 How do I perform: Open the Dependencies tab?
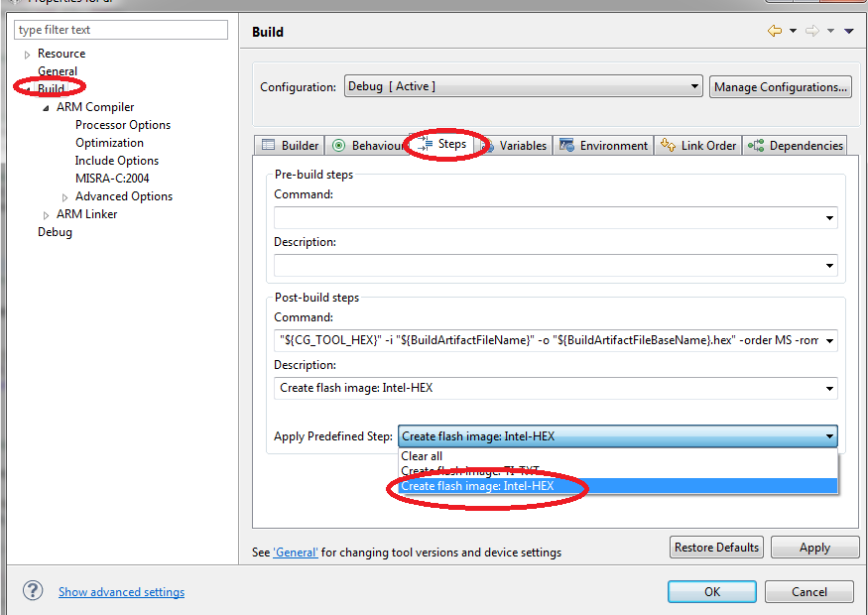click(x=796, y=145)
